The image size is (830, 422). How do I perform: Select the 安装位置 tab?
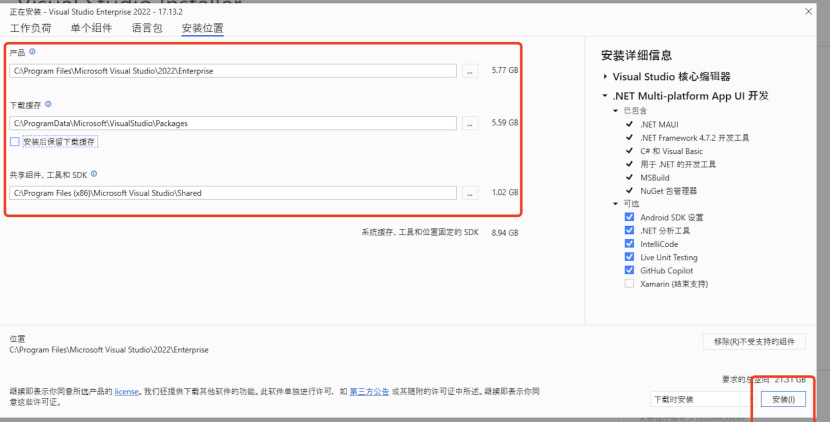(x=202, y=28)
